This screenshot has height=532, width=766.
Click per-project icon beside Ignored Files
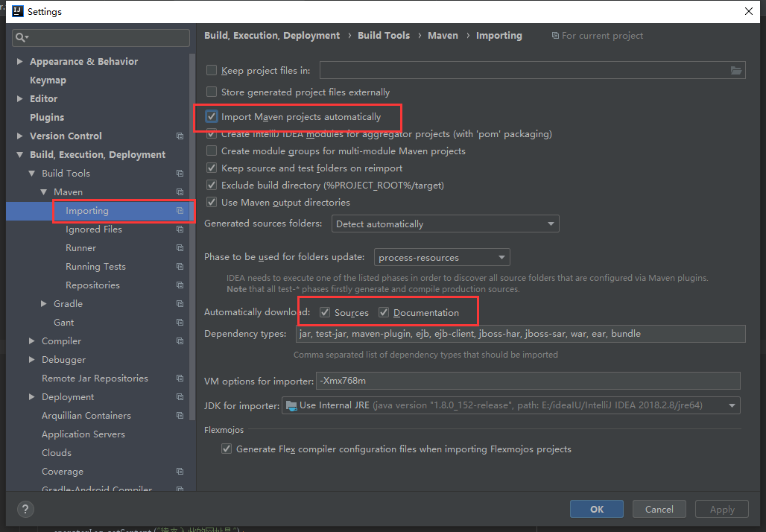pos(180,229)
